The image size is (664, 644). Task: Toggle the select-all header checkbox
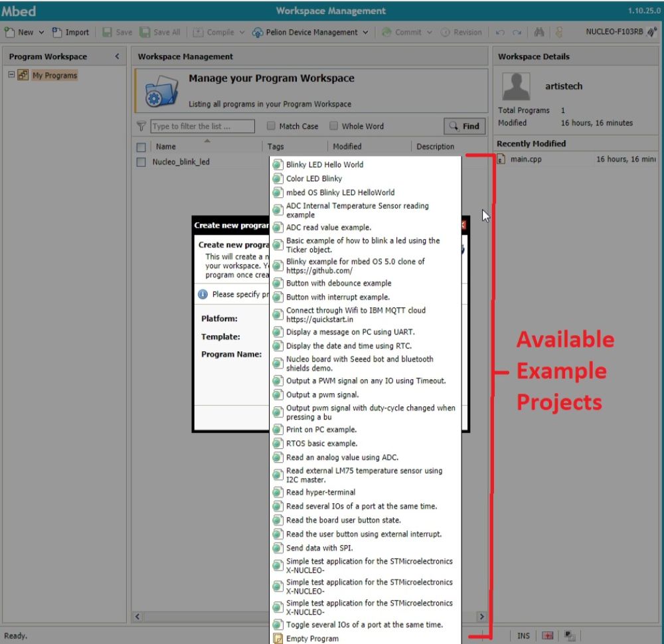141,147
